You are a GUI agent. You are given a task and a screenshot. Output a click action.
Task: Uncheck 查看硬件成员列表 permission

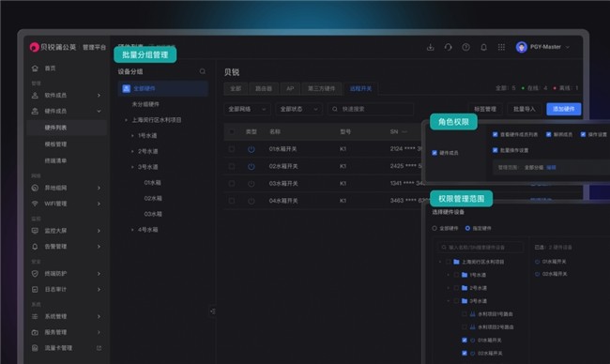(496, 134)
